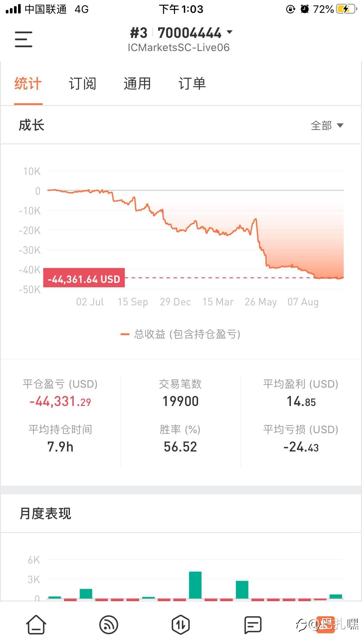This screenshot has width=362, height=644.
Task: Tap the 平仓盈亏 value -44,331.29
Action: click(60, 402)
